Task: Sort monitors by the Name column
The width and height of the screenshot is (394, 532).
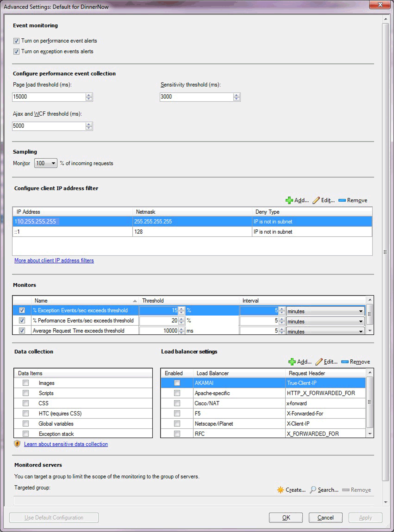Action: (x=85, y=300)
